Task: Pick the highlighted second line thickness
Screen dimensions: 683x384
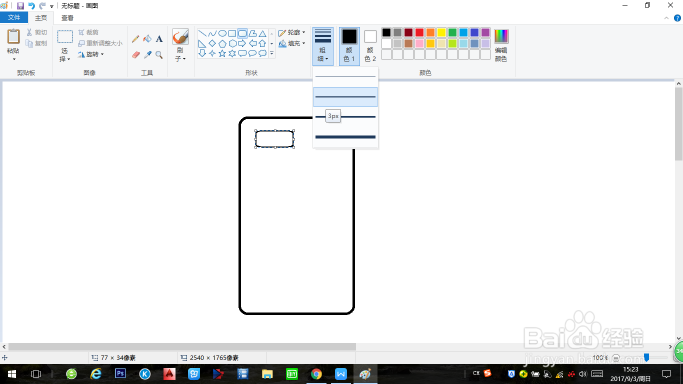Action: pos(345,97)
